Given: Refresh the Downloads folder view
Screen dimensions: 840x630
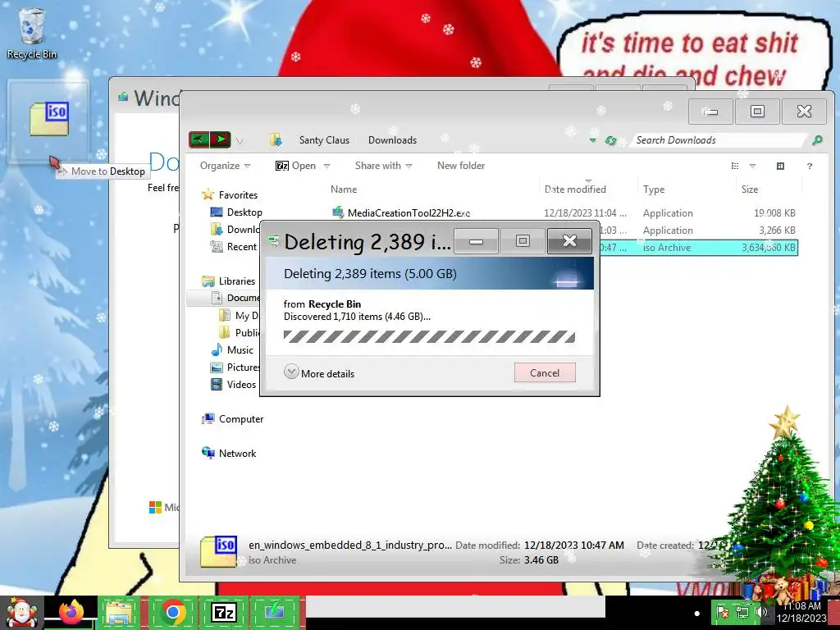Looking at the screenshot, I should (610, 140).
